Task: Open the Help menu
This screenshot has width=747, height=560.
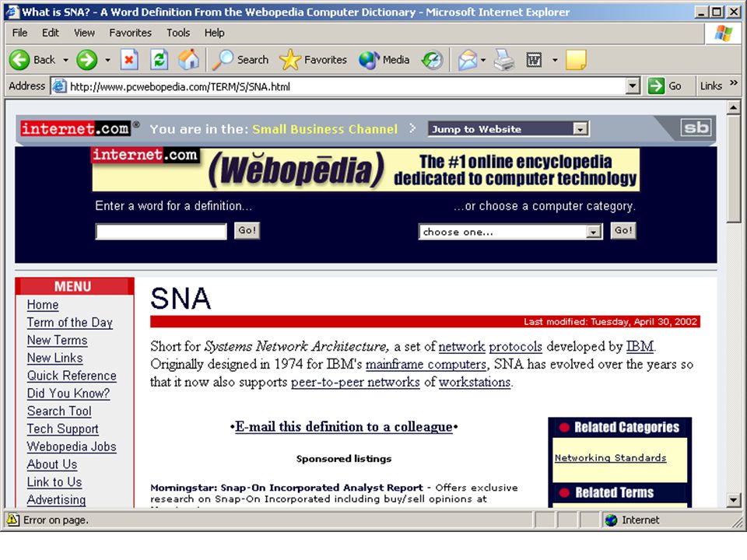Action: pos(215,33)
